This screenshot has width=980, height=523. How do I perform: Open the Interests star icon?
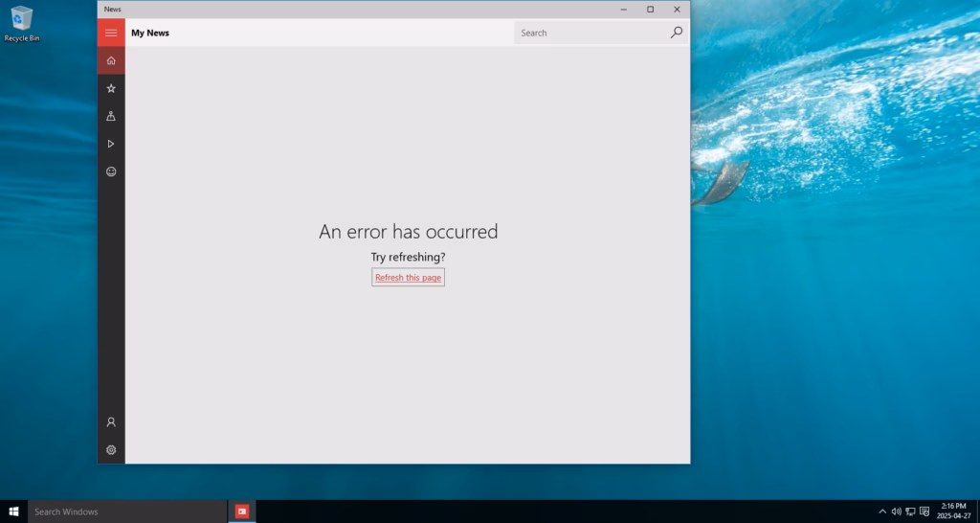[x=111, y=88]
